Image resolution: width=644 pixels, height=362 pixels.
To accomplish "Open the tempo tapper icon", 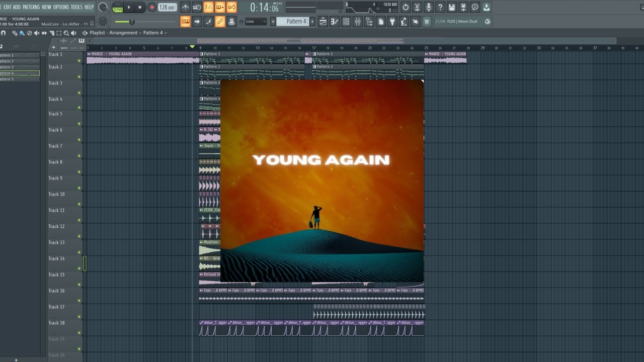I will pyautogui.click(x=404, y=22).
